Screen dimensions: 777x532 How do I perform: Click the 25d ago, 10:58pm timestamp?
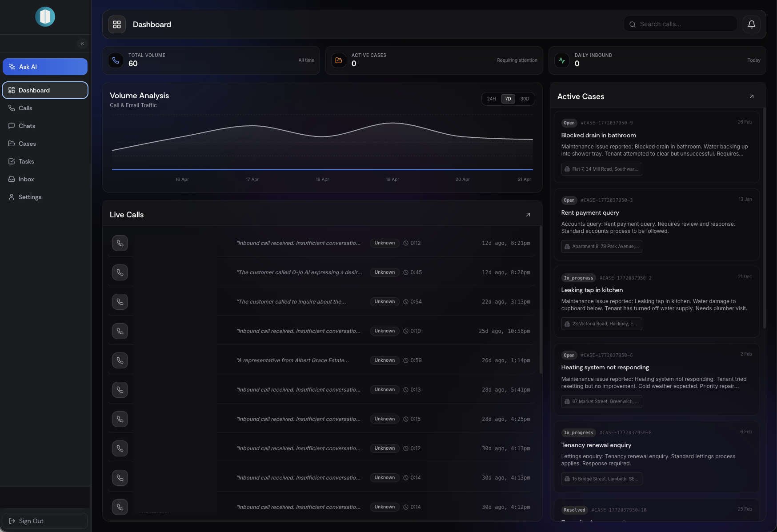pyautogui.click(x=504, y=331)
